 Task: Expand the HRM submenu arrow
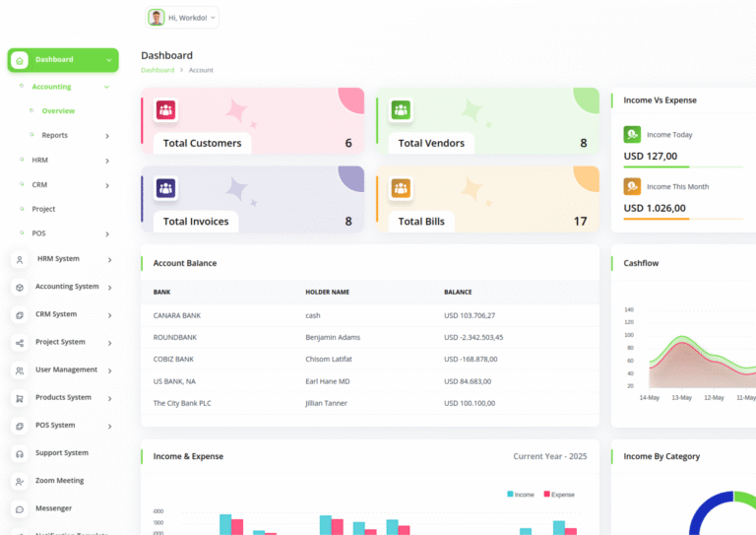(107, 161)
